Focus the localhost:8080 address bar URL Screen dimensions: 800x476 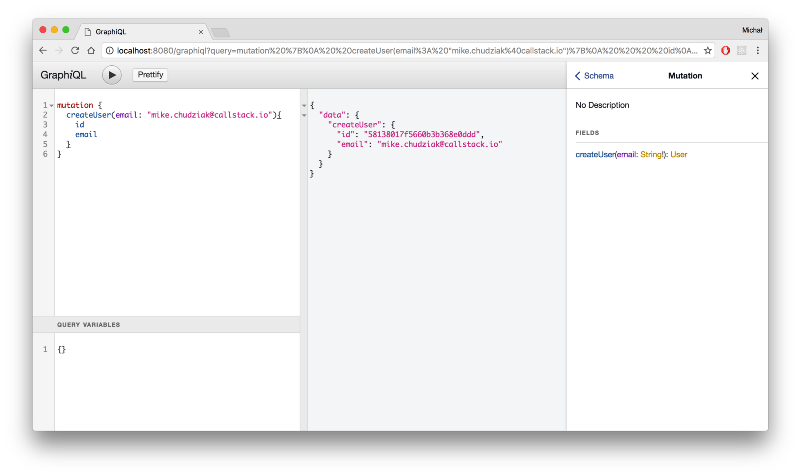[x=407, y=51]
